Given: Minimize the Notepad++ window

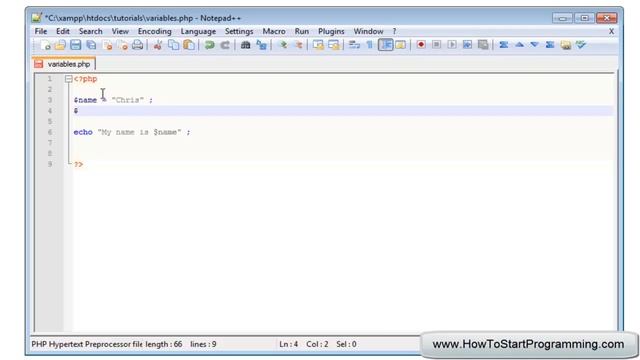Looking at the screenshot, I should [x=562, y=18].
